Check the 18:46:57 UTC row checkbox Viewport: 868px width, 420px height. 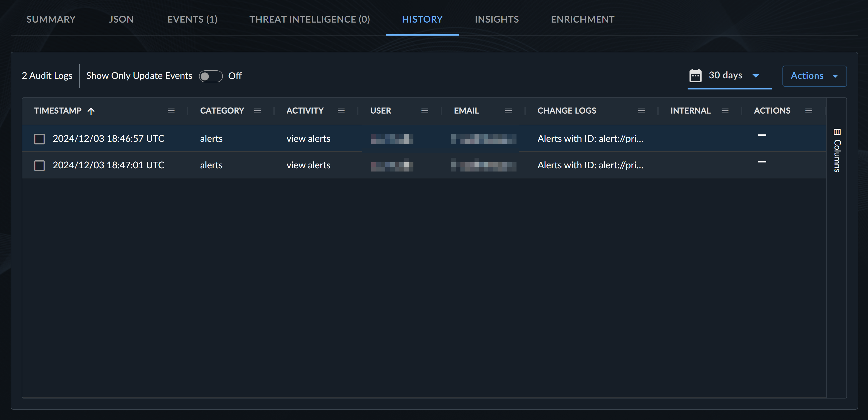coord(39,139)
